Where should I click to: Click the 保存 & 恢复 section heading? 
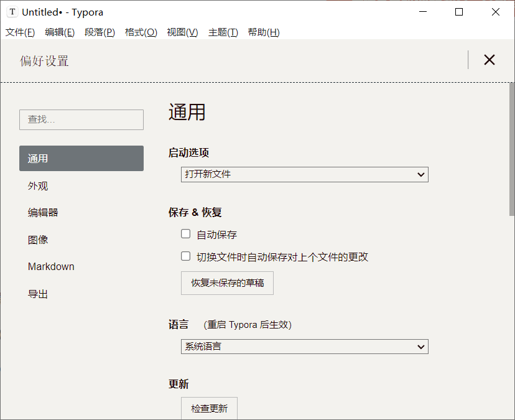point(195,212)
